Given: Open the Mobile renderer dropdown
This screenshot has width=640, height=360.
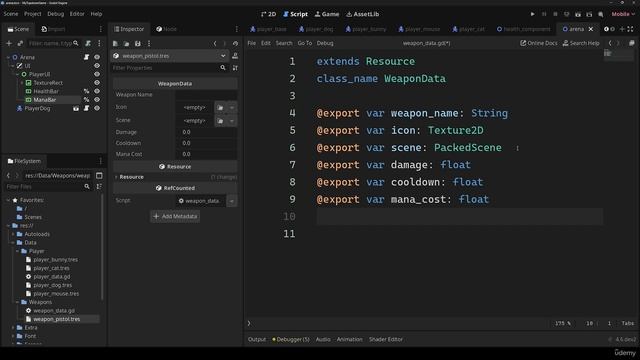Looking at the screenshot, I should (623, 14).
